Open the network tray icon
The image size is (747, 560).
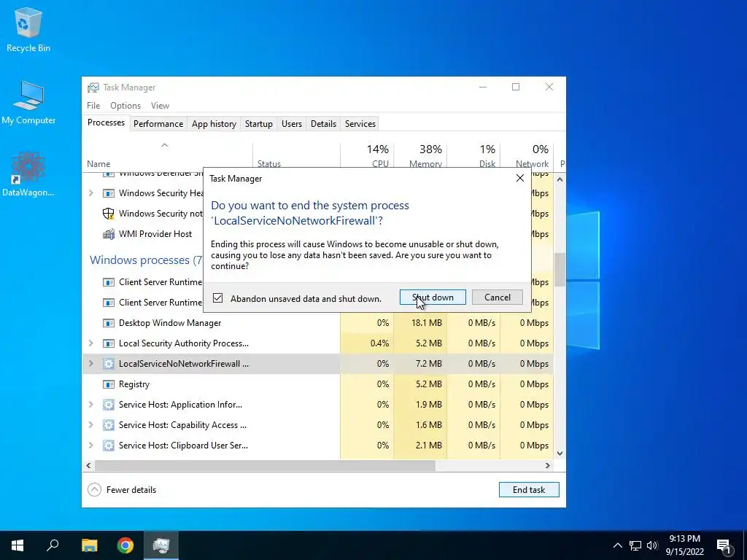tap(635, 545)
